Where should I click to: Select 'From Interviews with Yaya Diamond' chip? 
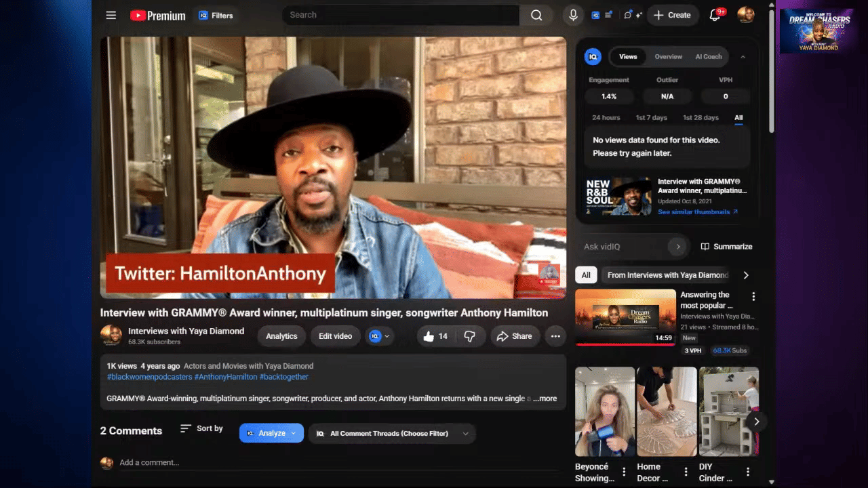[x=667, y=275]
